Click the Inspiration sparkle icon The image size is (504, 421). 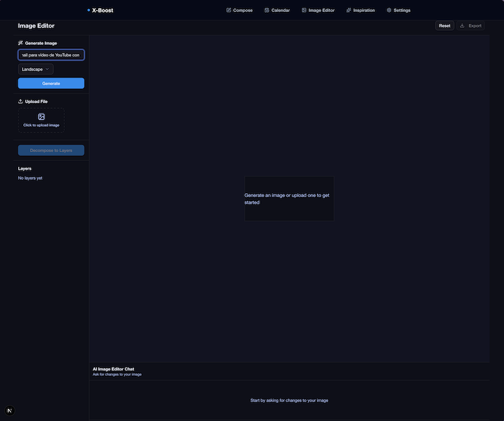pos(349,10)
